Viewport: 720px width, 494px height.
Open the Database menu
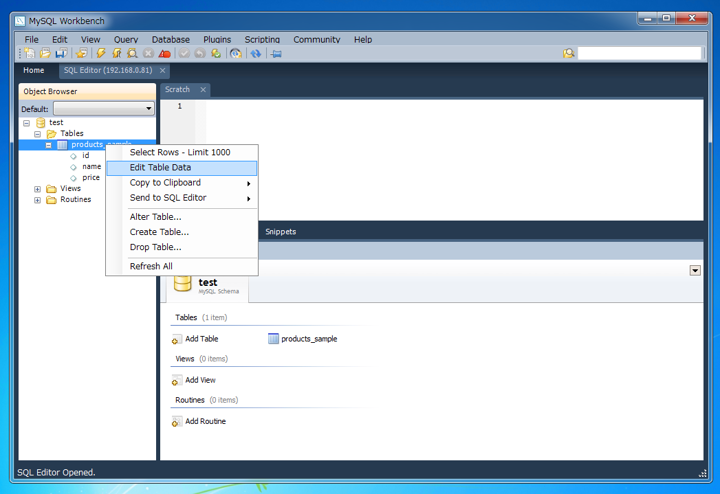tap(171, 39)
